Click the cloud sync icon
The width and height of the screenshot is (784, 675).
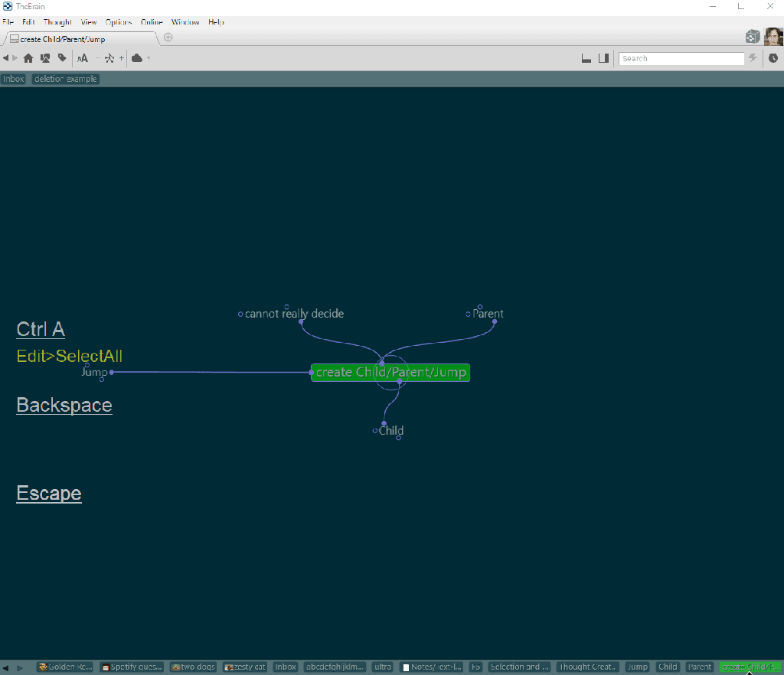(137, 58)
